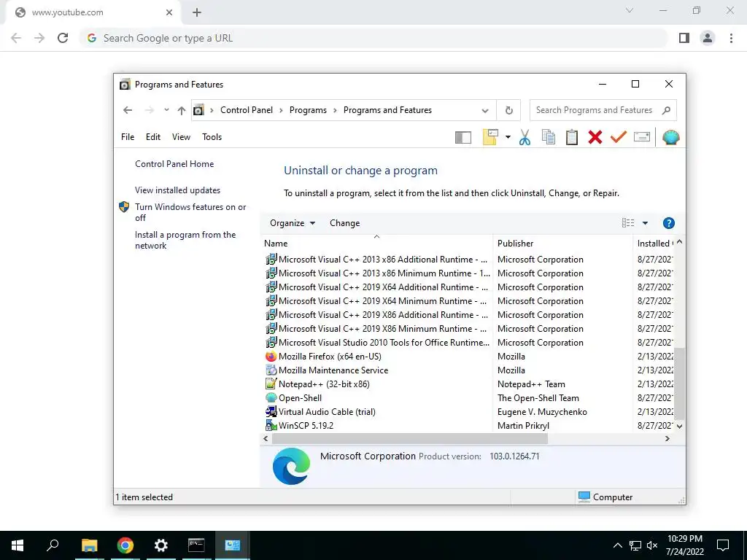
Task: Click the Notepad++ program icon
Action: point(271,384)
